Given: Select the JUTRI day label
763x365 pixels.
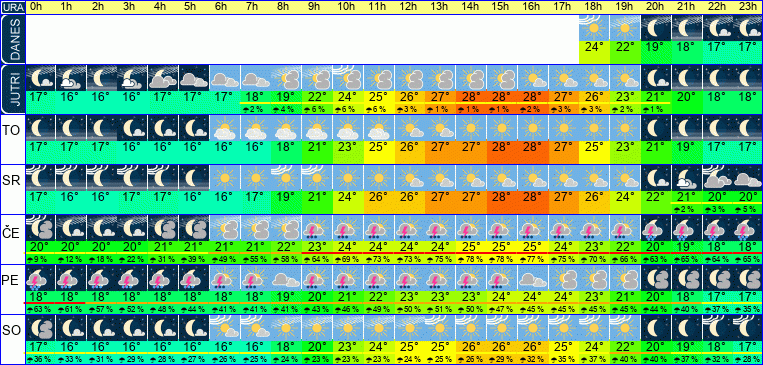Looking at the screenshot, I should (x=13, y=89).
